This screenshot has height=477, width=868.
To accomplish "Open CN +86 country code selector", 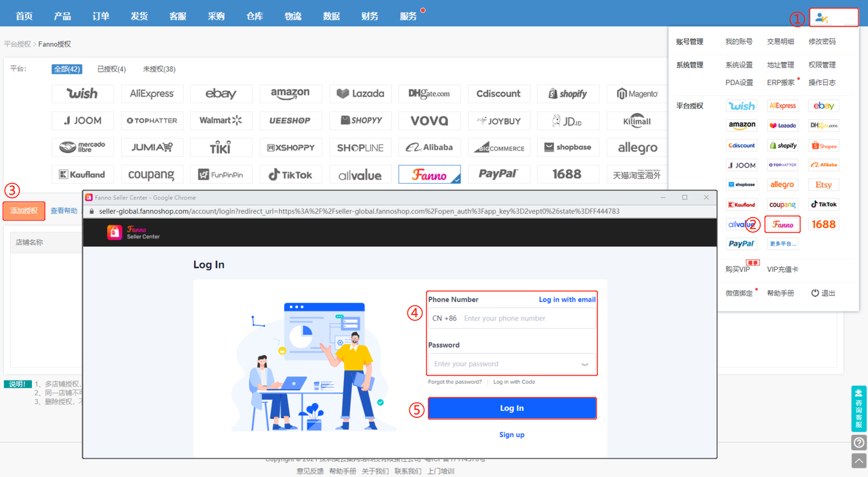I will pyautogui.click(x=445, y=318).
